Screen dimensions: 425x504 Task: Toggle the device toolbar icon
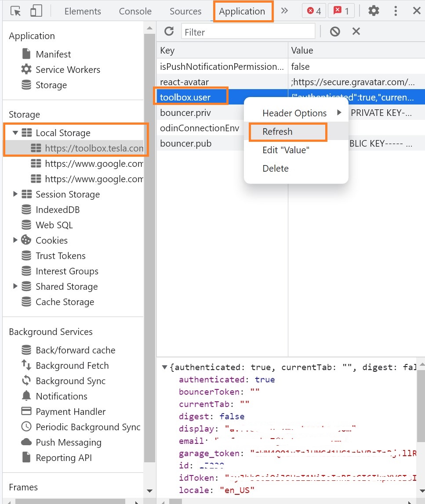[x=36, y=11]
